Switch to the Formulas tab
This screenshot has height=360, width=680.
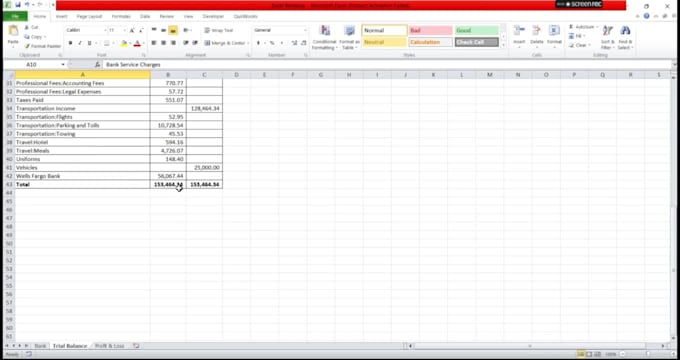click(x=121, y=16)
